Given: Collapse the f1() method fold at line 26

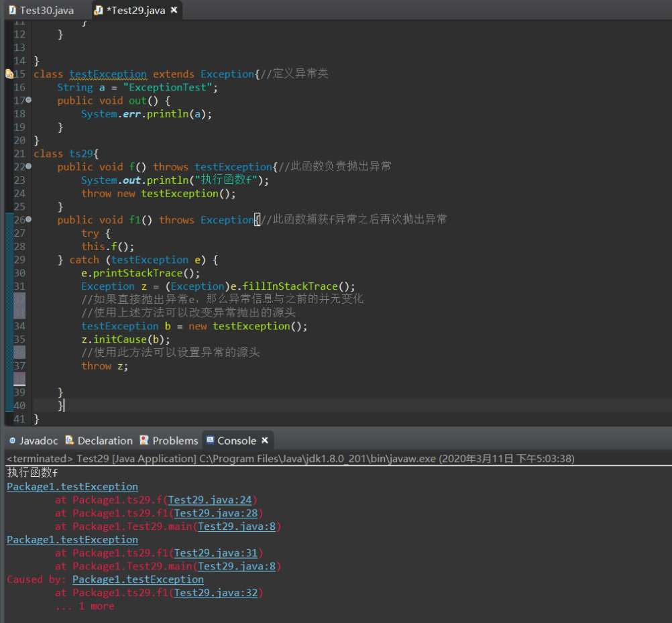Looking at the screenshot, I should point(28,220).
